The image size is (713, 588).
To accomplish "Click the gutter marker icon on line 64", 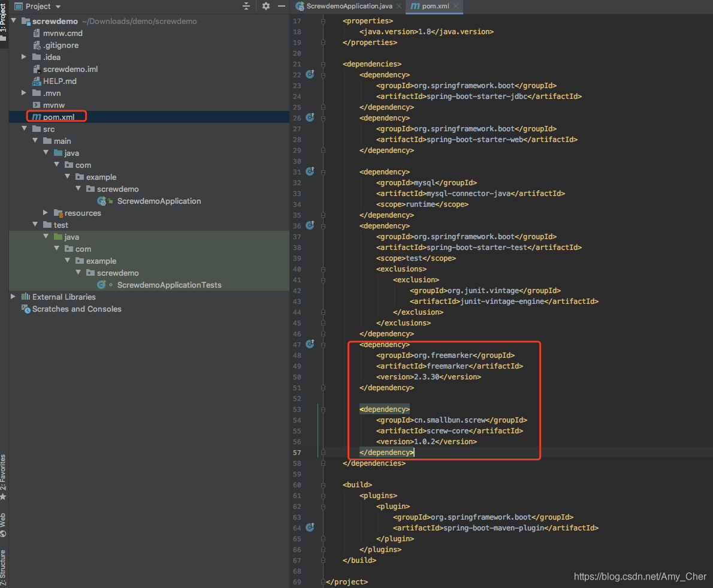I will click(310, 527).
